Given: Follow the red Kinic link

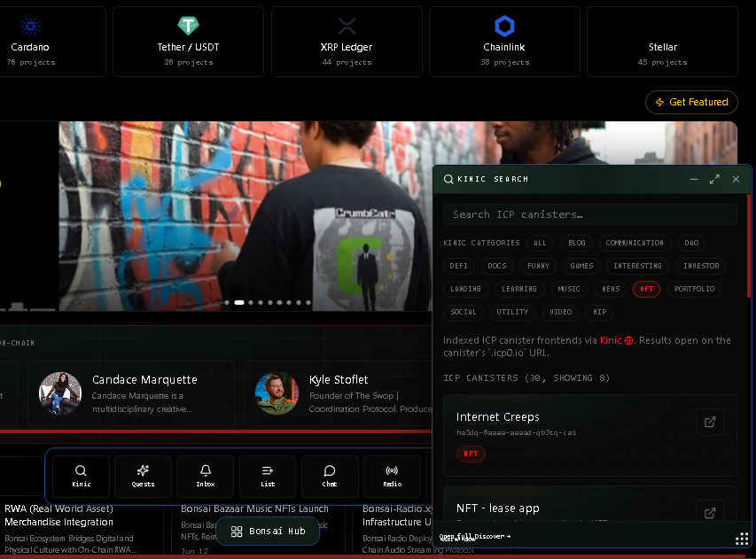Looking at the screenshot, I should [617, 341].
